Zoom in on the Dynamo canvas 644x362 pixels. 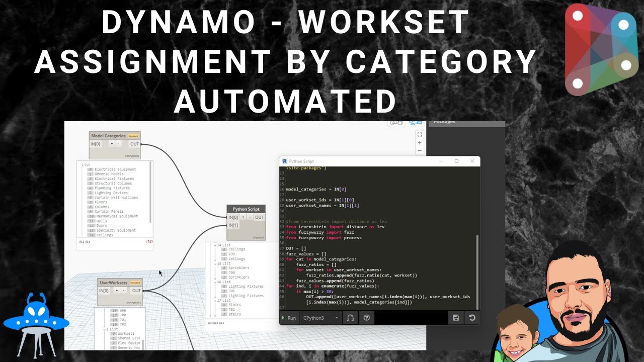pos(420,143)
